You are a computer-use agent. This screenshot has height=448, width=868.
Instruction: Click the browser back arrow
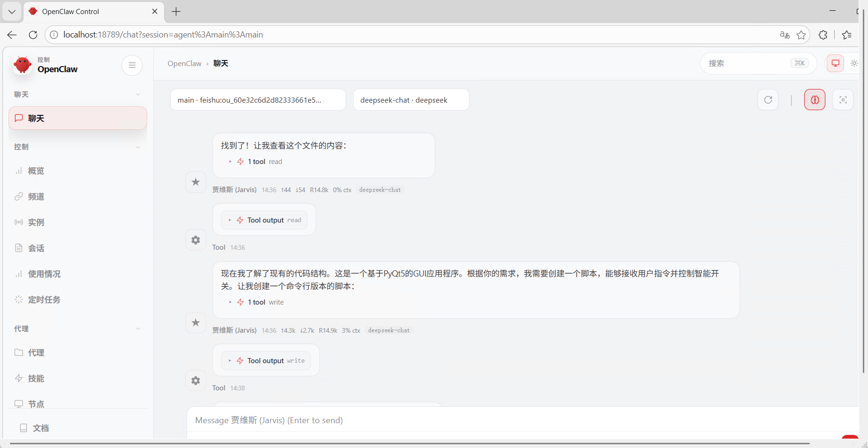click(12, 35)
